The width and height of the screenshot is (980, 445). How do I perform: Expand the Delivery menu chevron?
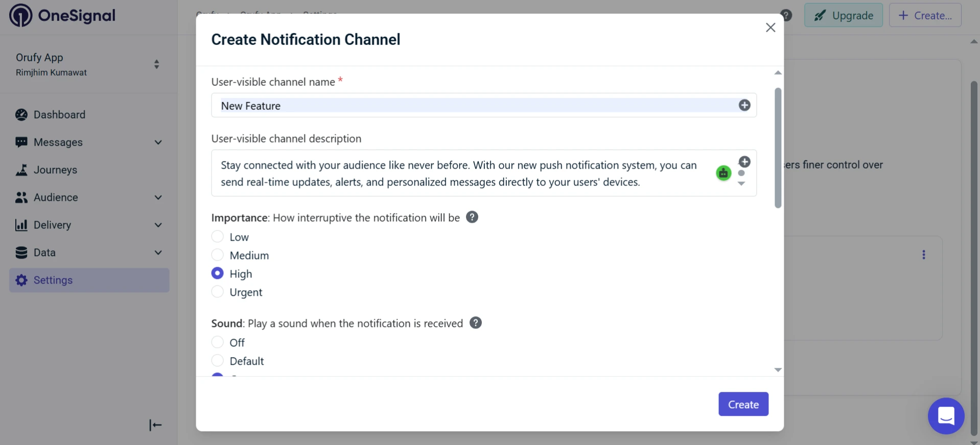click(158, 225)
